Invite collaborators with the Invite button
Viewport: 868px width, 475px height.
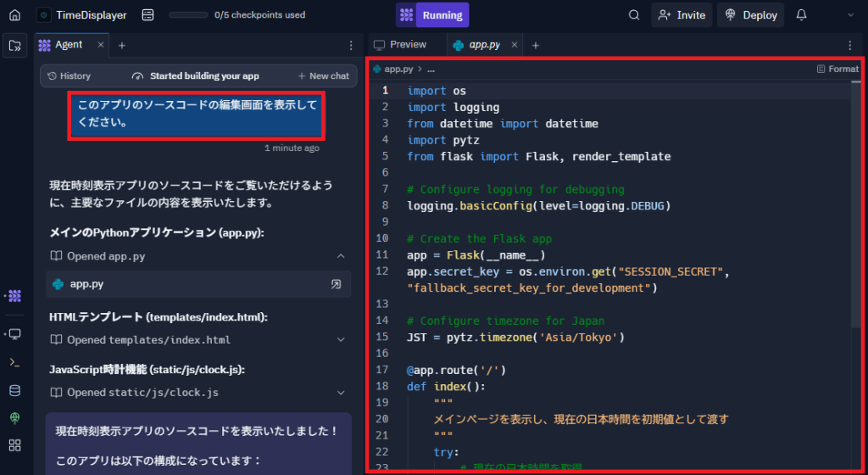(682, 15)
